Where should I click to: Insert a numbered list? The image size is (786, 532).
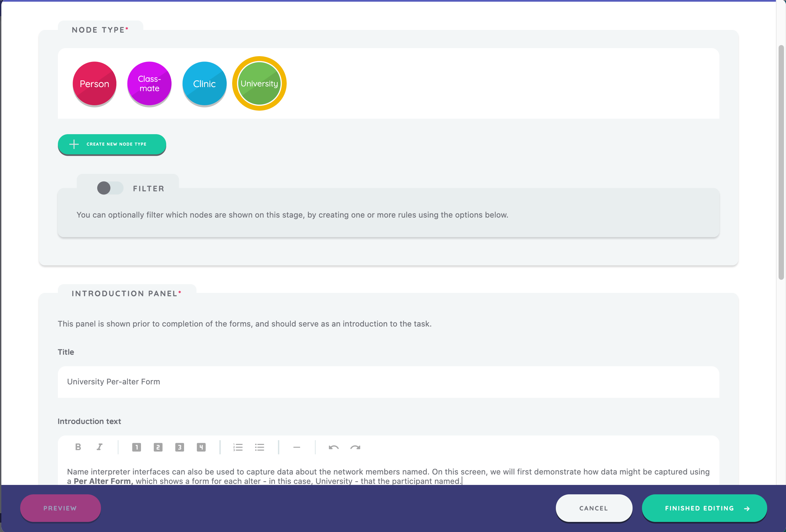[x=238, y=447]
